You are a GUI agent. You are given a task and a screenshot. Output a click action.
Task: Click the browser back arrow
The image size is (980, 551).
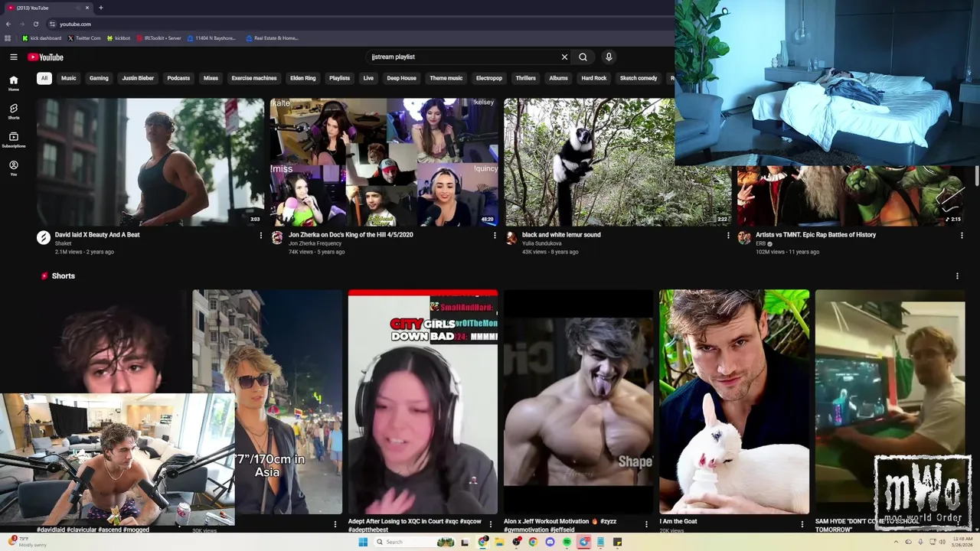click(x=8, y=24)
